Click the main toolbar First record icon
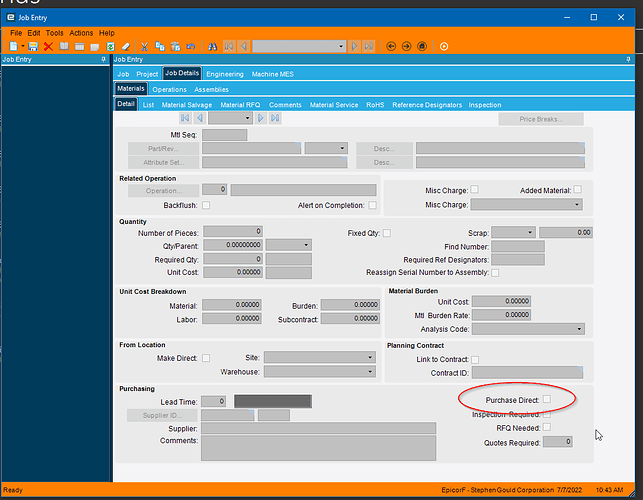 tap(229, 46)
